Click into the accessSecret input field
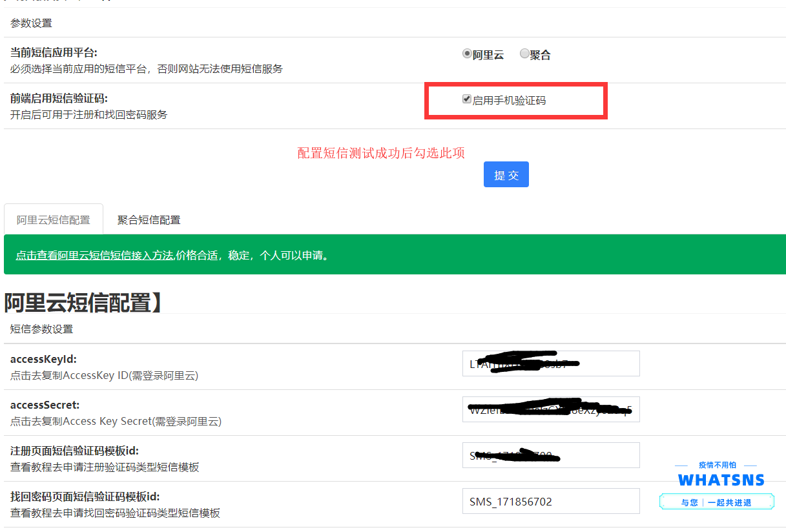This screenshot has width=786, height=532. pos(550,409)
